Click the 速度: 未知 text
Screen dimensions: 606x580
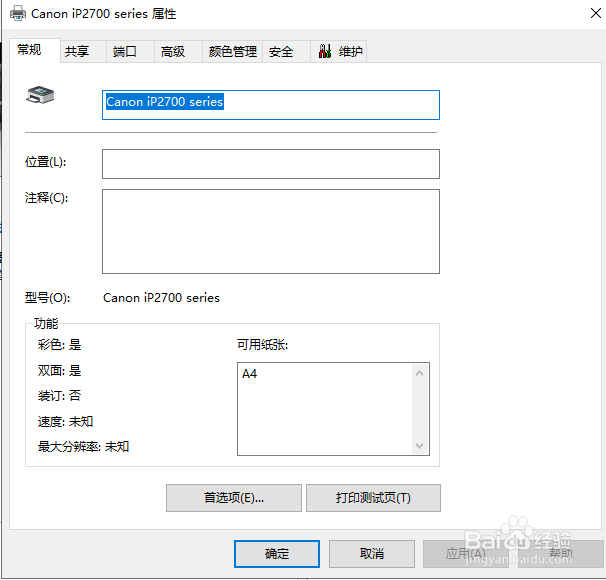65,422
